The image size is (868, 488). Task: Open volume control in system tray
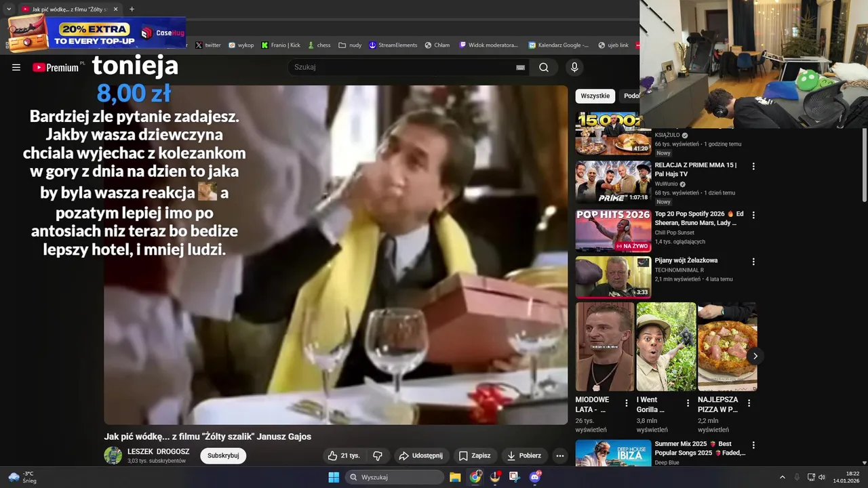(x=822, y=477)
